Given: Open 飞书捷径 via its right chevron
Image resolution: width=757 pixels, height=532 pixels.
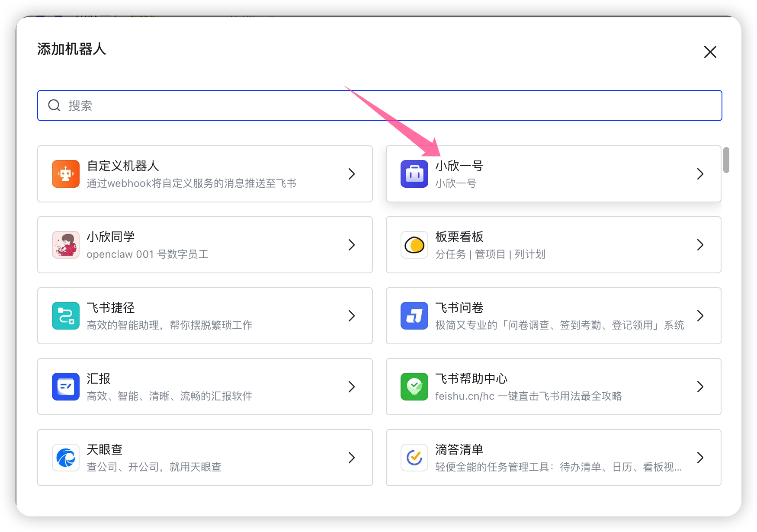Looking at the screenshot, I should (x=352, y=316).
